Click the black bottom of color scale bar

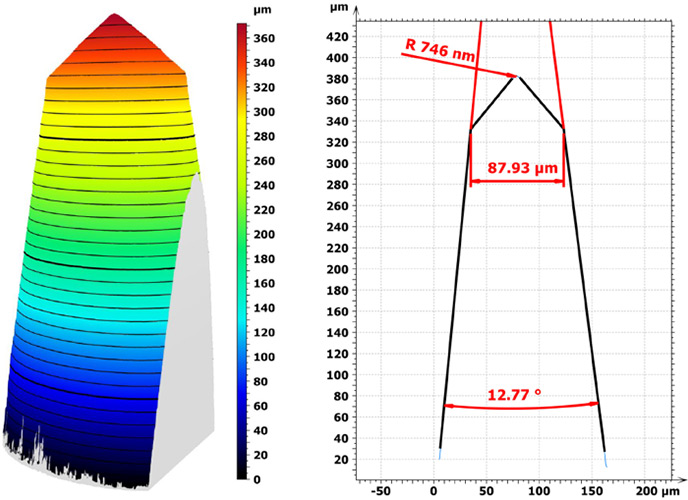[243, 473]
